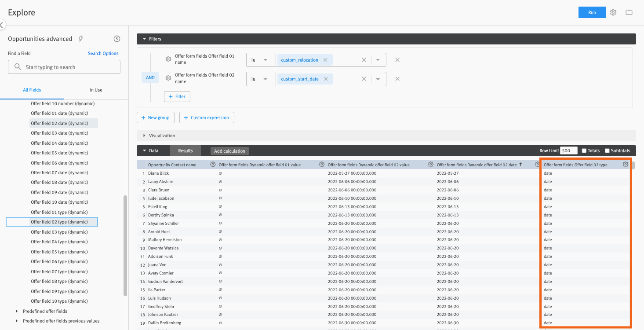644x330 pixels.
Task: Open the gear for the Offer field 02 name filter
Action: coord(168,78)
